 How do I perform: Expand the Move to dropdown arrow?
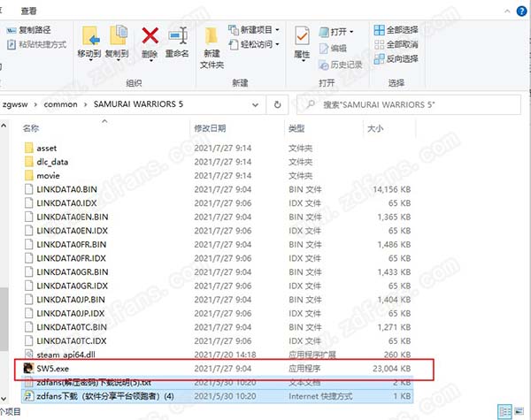pos(91,60)
